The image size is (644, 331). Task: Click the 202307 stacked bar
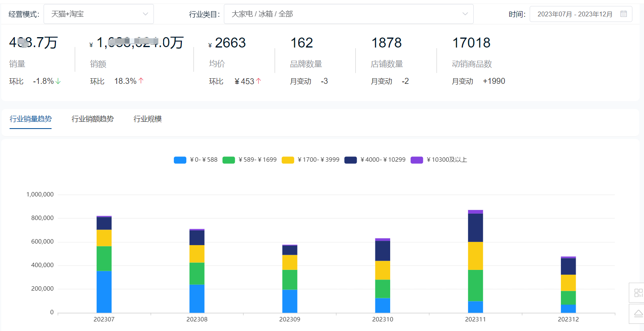[x=104, y=264]
